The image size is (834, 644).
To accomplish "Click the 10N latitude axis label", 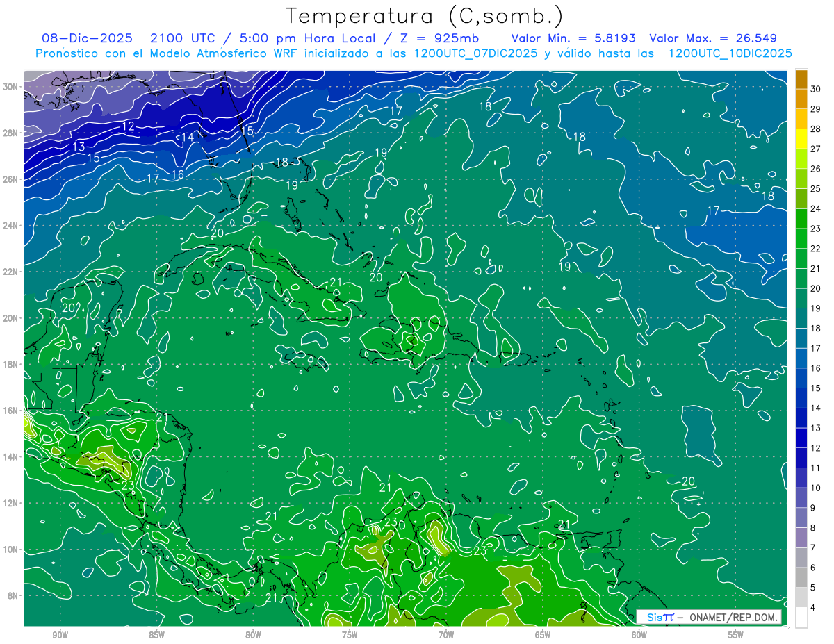I will coord(11,549).
